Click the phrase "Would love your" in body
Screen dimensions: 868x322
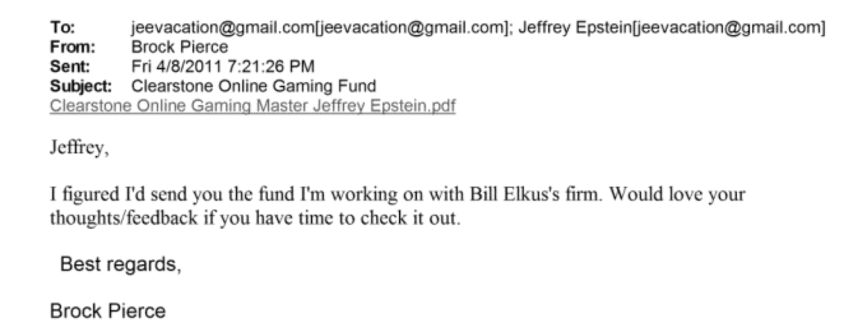677,194
